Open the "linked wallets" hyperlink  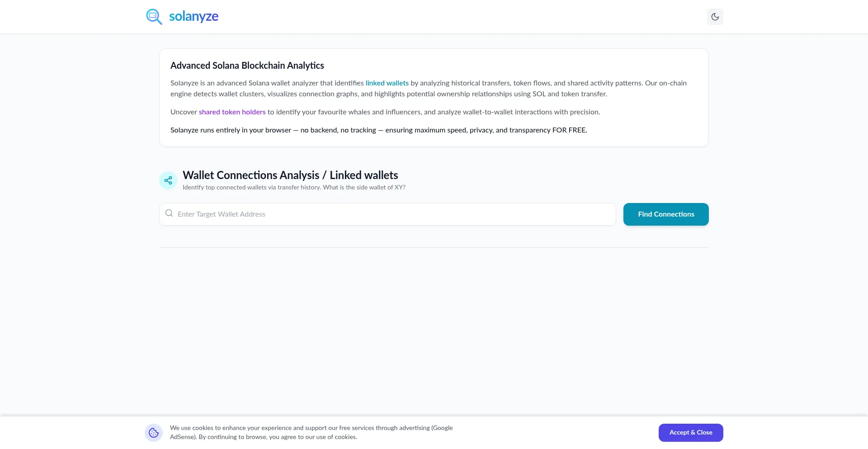(x=387, y=83)
